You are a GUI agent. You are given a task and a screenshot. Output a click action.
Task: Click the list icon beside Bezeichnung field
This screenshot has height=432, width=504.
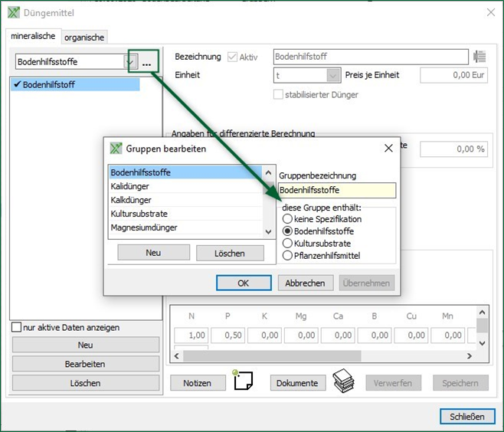click(480, 57)
